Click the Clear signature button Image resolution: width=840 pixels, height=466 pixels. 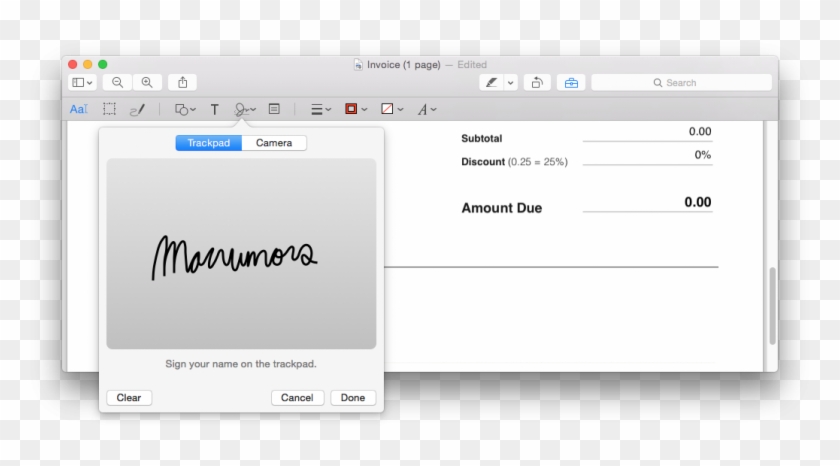pos(129,397)
